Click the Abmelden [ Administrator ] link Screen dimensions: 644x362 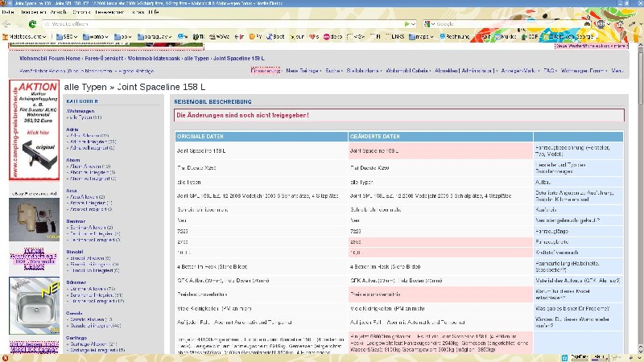point(464,71)
